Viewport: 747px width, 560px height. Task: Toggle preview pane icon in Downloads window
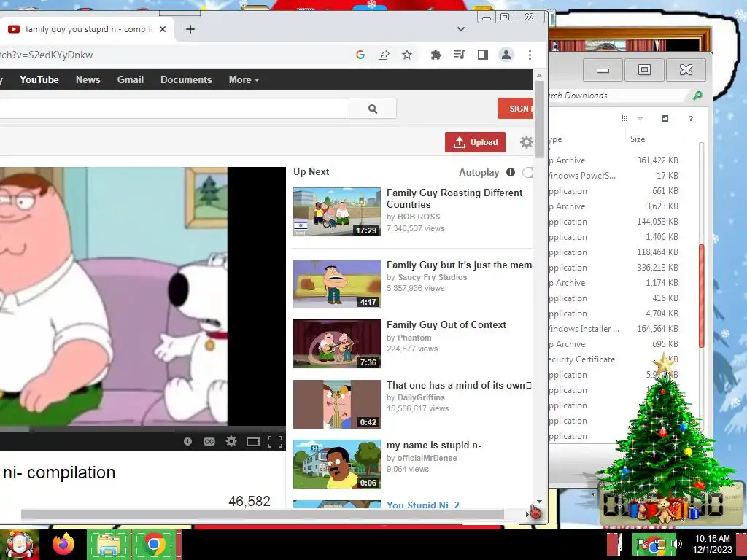click(x=665, y=118)
